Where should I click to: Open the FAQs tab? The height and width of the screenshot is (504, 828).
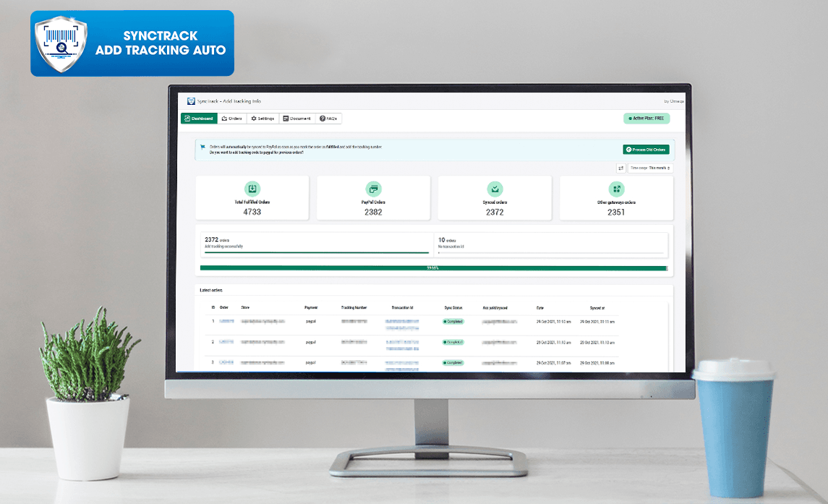click(x=328, y=119)
